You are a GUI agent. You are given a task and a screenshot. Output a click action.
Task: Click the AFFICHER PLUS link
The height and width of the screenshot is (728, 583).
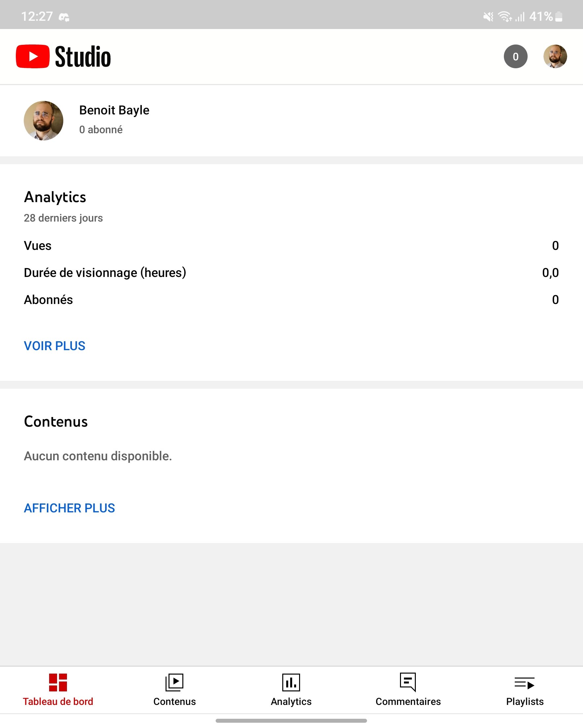pos(69,508)
